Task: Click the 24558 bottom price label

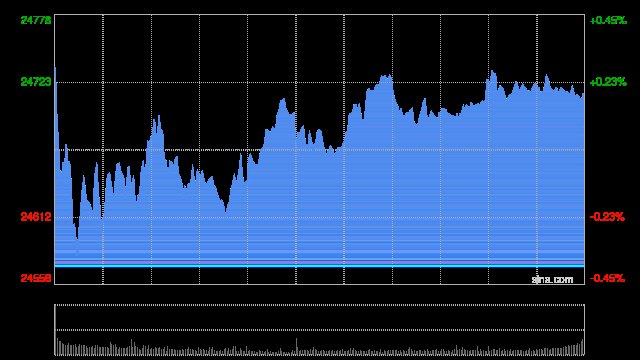Action: tap(36, 278)
